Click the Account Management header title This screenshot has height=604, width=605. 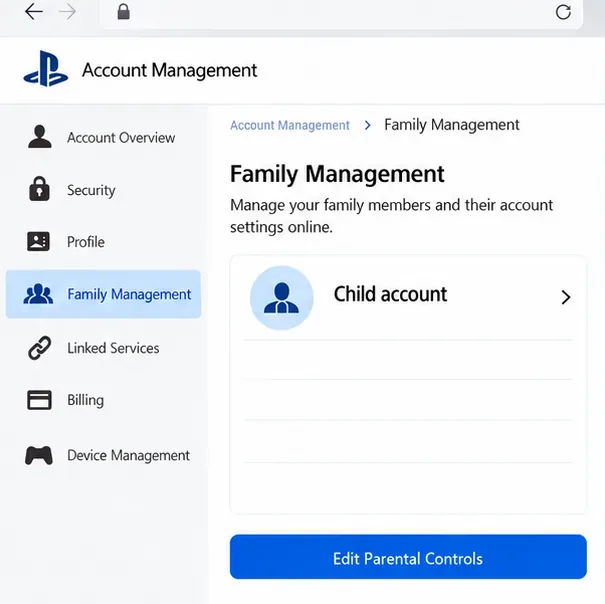169,70
